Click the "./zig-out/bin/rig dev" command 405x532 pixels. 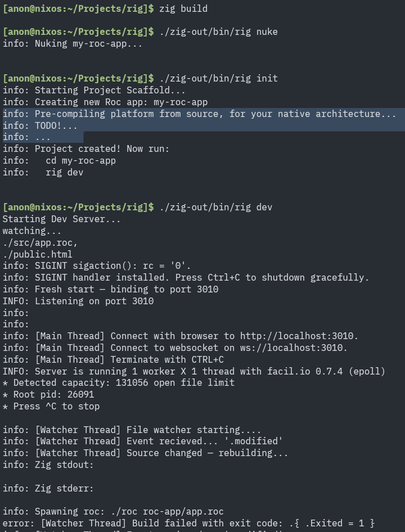pos(215,208)
